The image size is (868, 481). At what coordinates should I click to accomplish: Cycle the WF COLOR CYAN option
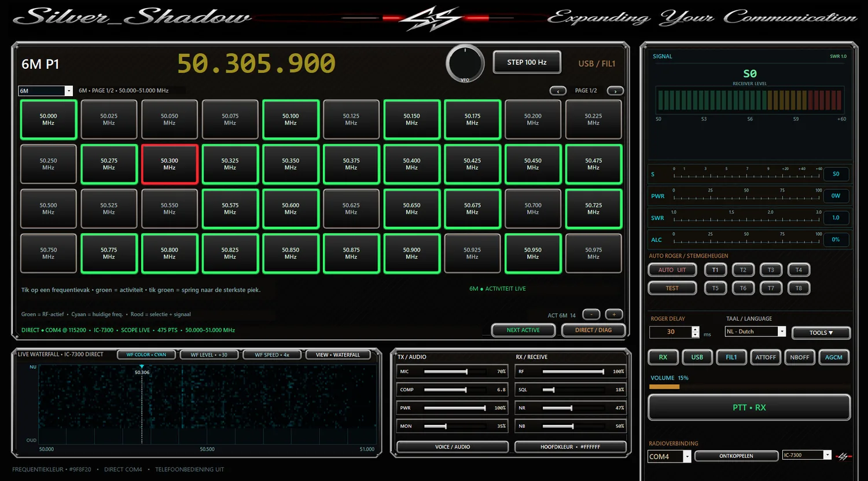coord(146,355)
